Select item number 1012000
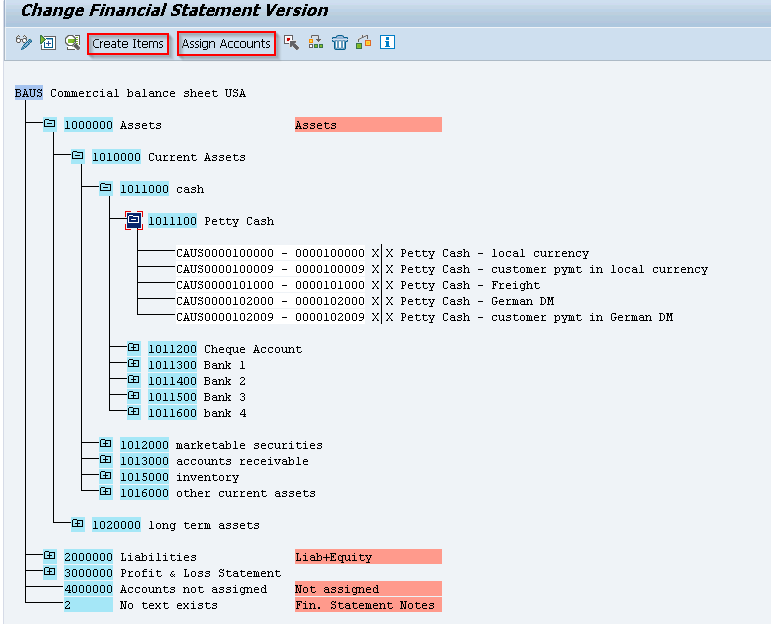Screen dimensions: 771x624 coord(145,445)
